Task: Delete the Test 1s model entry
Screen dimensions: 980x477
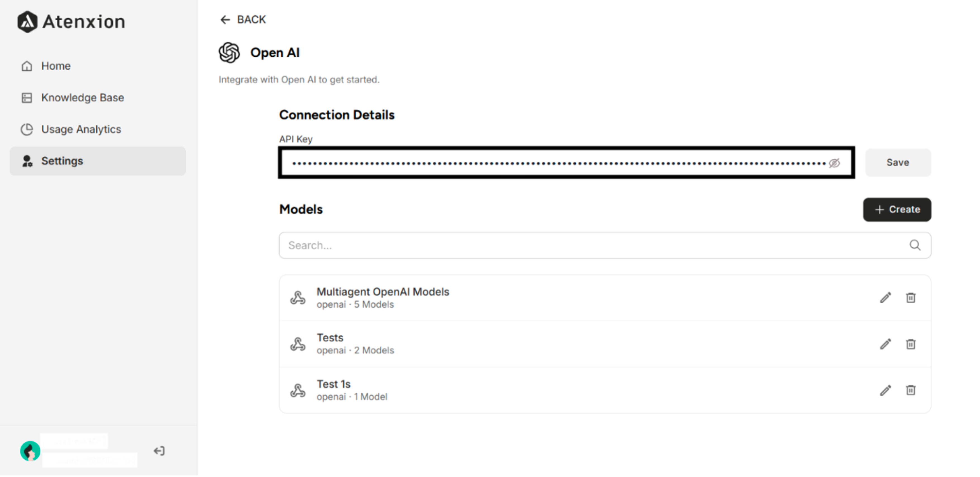Action: click(910, 391)
